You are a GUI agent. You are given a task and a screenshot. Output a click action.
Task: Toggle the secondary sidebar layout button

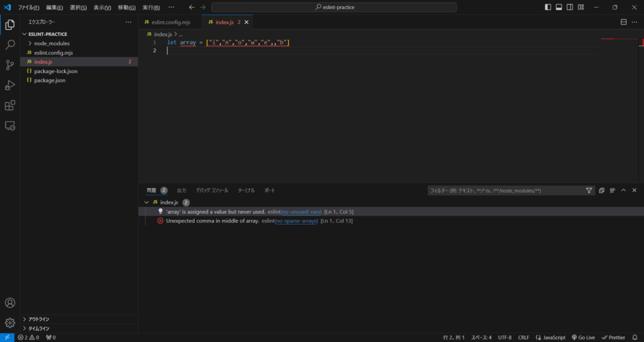pyautogui.click(x=569, y=7)
